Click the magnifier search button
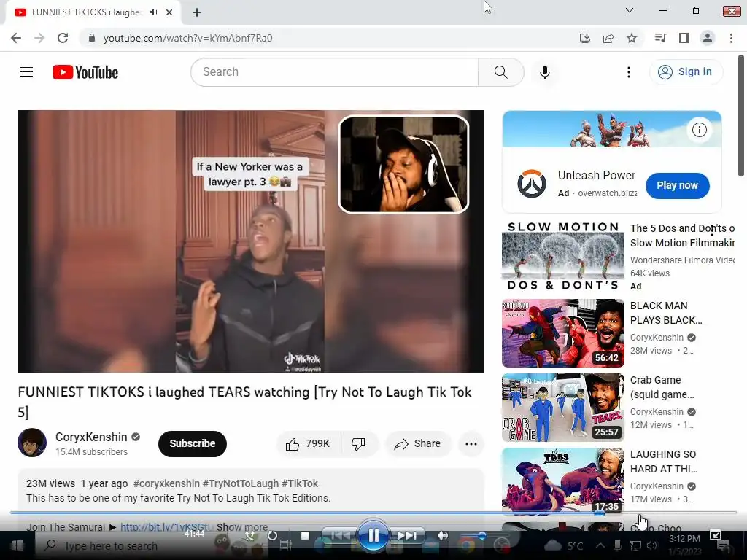 coord(500,72)
